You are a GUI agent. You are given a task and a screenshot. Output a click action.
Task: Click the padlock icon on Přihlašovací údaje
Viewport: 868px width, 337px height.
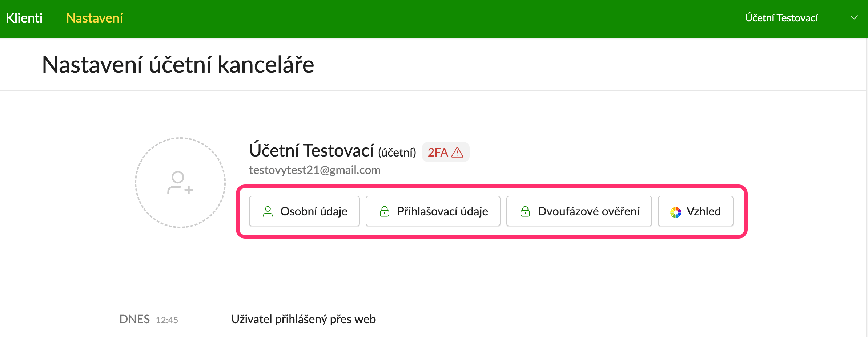(385, 211)
